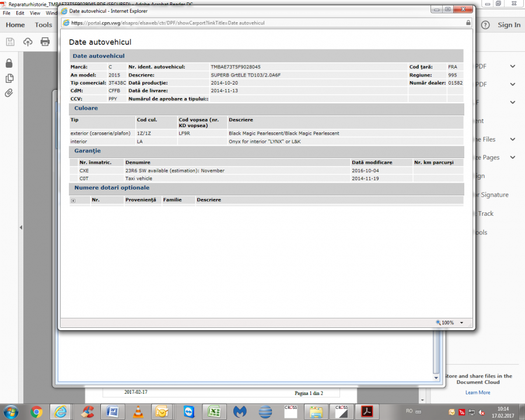The width and height of the screenshot is (525, 420).
Task: Click the Print icon in Acrobat toolbar
Action: (45, 42)
